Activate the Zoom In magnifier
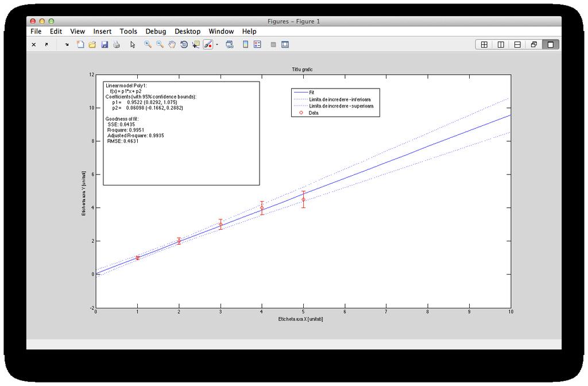The width and height of the screenshot is (588, 386). coord(148,45)
